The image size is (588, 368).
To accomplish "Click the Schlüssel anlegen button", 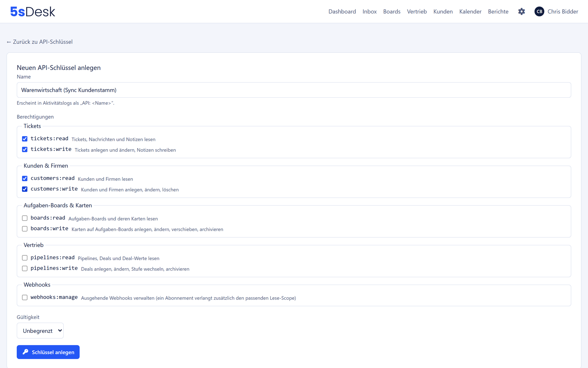I will (48, 352).
